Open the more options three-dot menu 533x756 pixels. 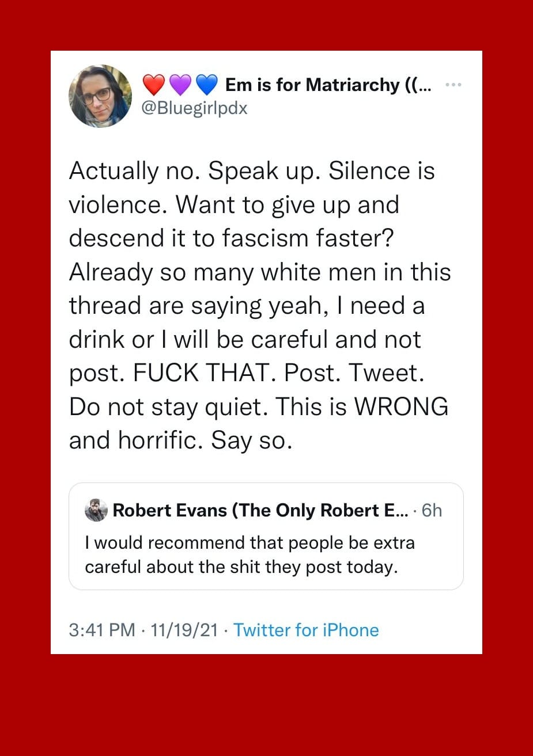pos(454,85)
